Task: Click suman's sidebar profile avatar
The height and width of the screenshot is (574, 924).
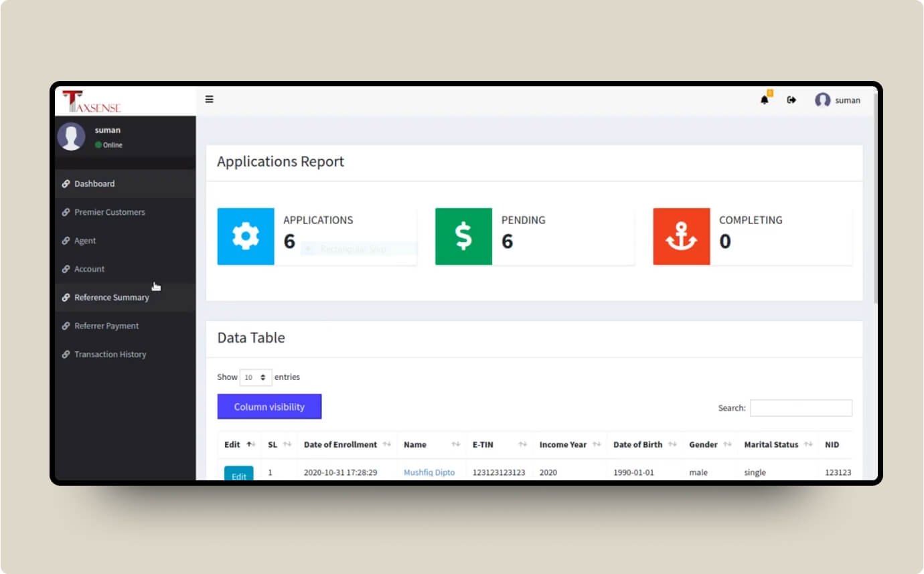Action: [x=71, y=136]
